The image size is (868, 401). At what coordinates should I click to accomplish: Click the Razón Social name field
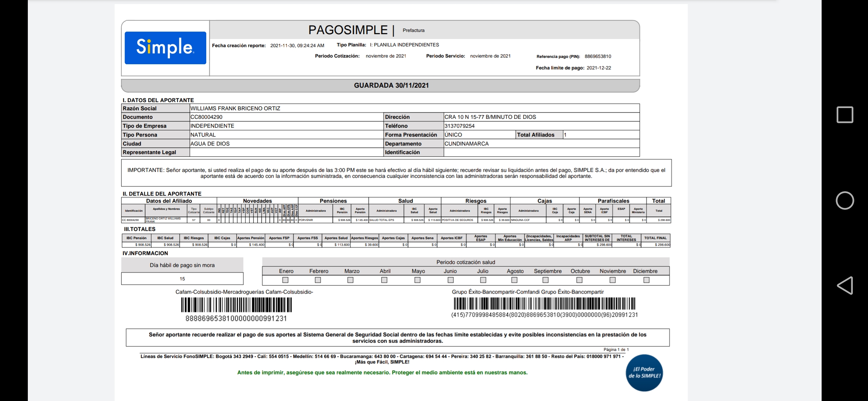(x=235, y=108)
